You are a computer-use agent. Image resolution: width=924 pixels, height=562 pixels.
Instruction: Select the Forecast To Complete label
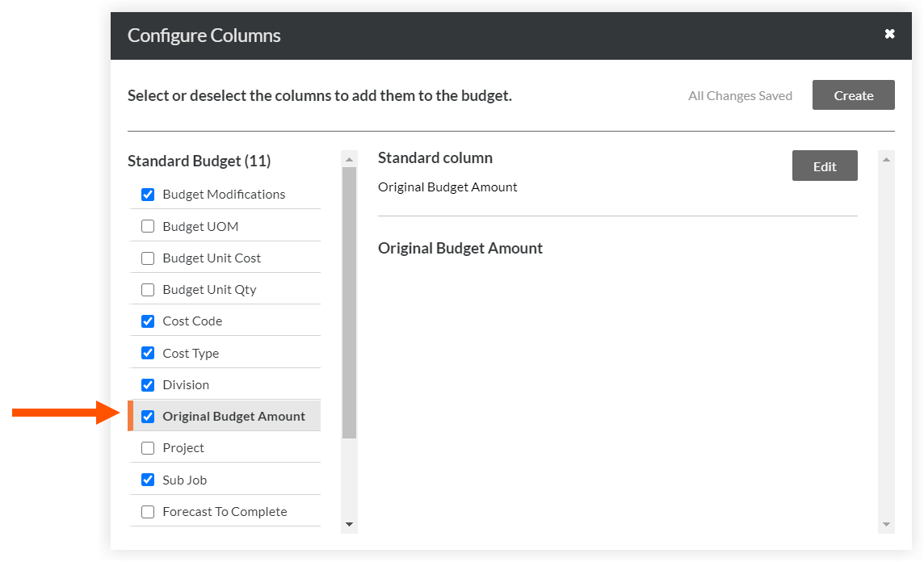225,512
